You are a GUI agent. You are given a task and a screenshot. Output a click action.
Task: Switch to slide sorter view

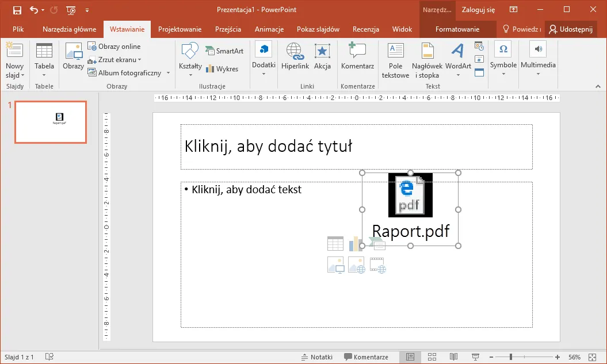tap(432, 357)
